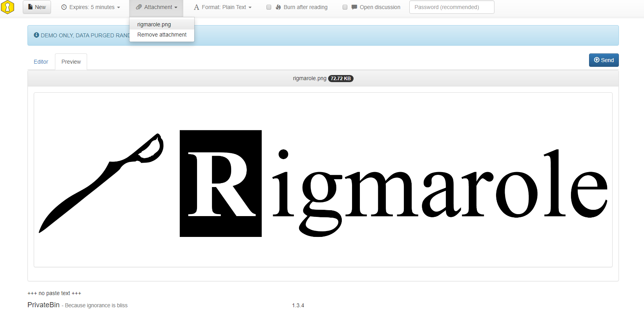Viewport: 644px width, 310px height.
Task: Click the PrivateBin keyhole logo icon
Action: (x=7, y=7)
